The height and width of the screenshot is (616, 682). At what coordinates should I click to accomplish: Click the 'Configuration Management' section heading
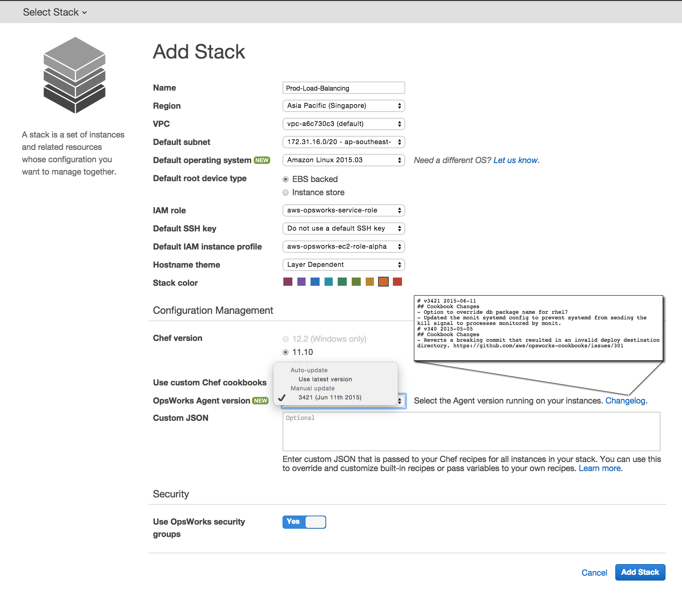click(x=213, y=310)
